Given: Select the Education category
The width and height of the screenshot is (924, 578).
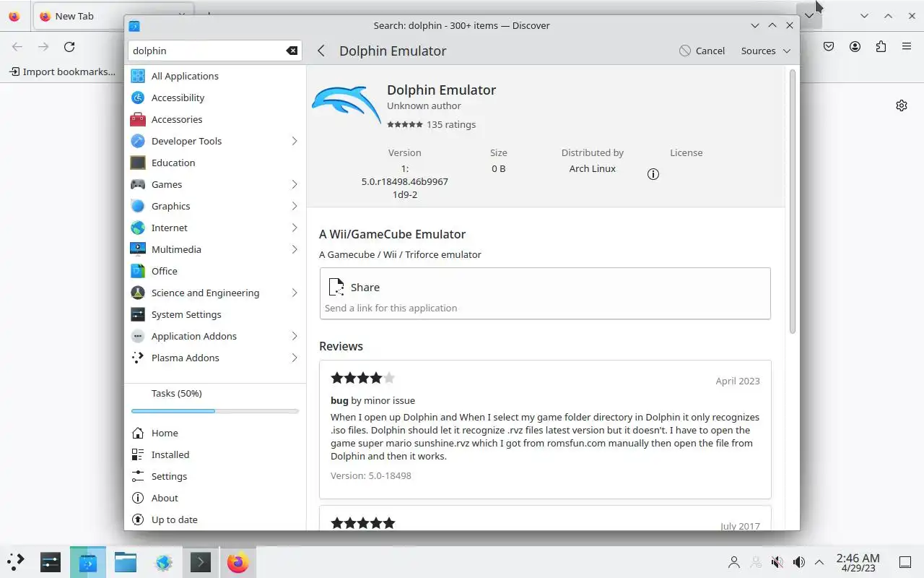Looking at the screenshot, I should click(x=215, y=163).
